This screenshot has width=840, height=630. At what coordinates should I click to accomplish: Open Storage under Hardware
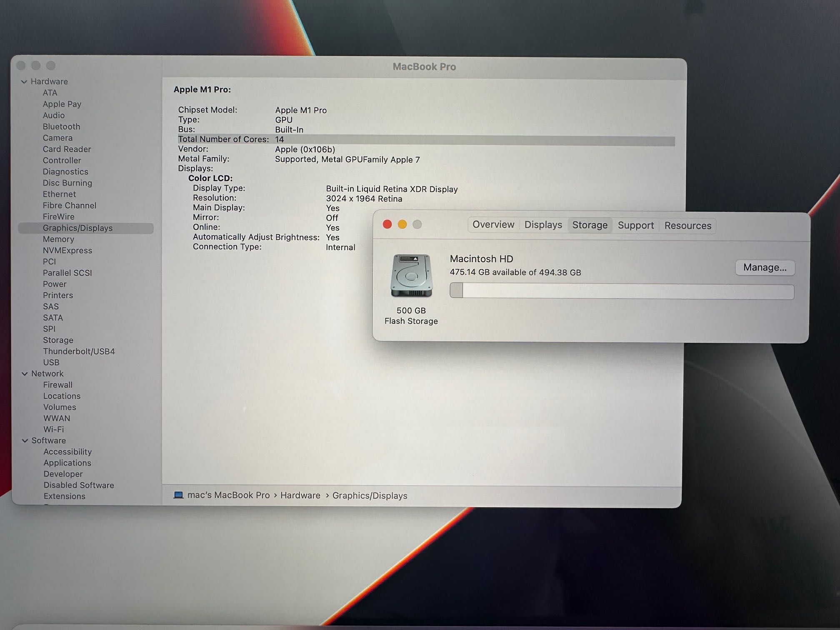(x=58, y=340)
